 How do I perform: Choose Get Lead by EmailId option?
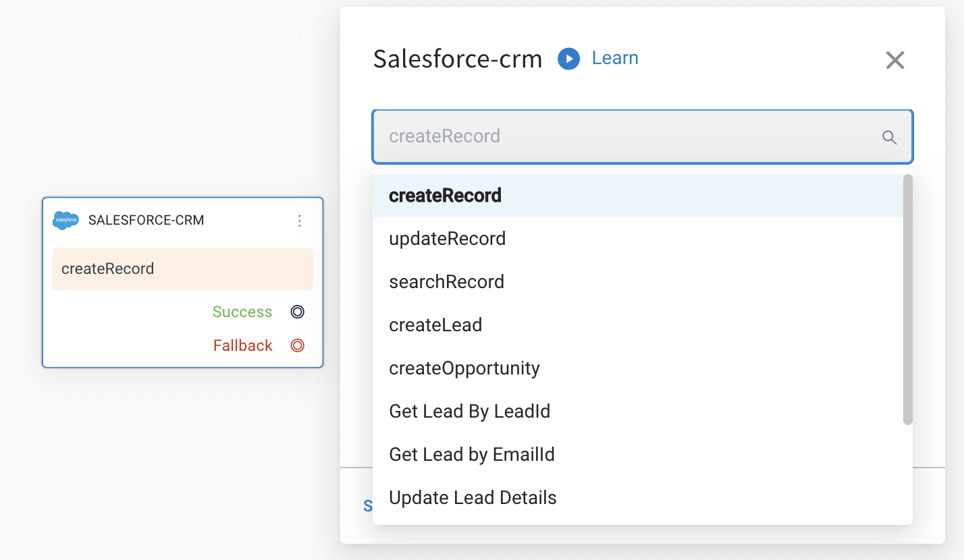pyautogui.click(x=638, y=455)
